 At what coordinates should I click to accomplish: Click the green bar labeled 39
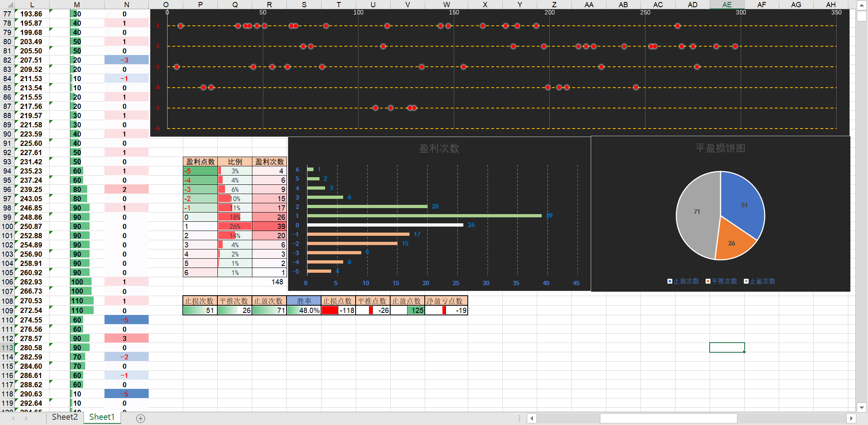pos(424,216)
